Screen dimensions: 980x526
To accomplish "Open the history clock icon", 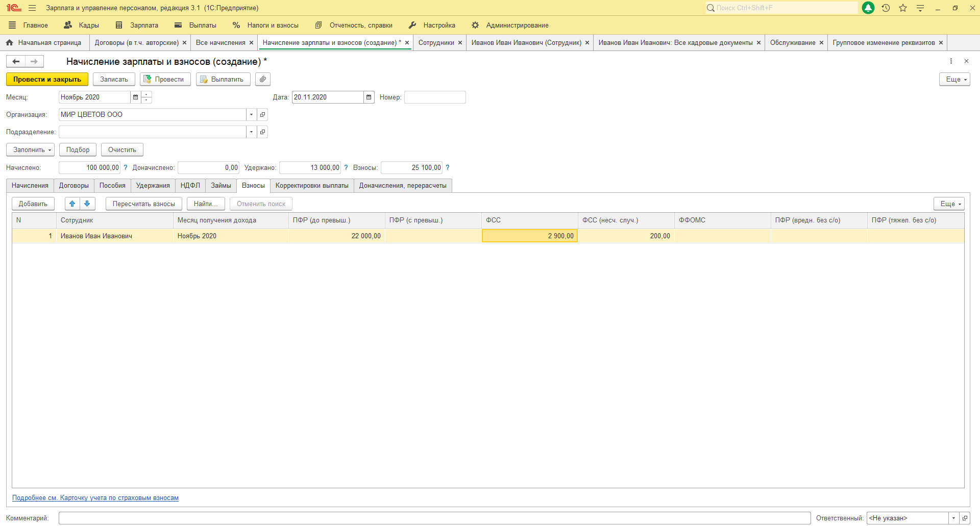I will coord(886,8).
